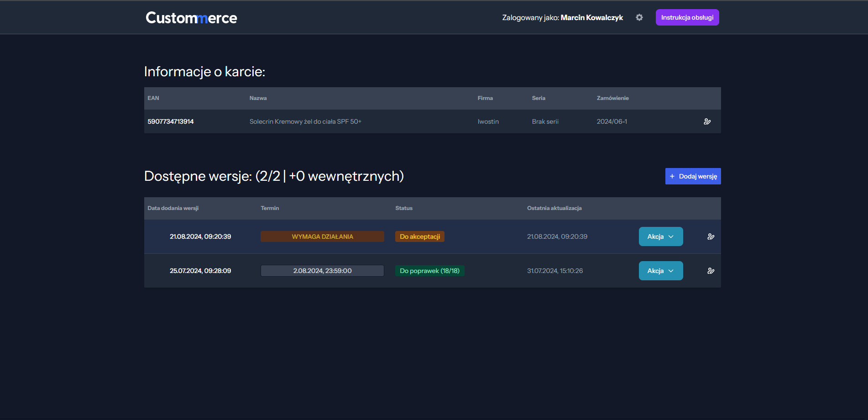
Task: Click the chevron on the first Akcja button
Action: click(671, 236)
